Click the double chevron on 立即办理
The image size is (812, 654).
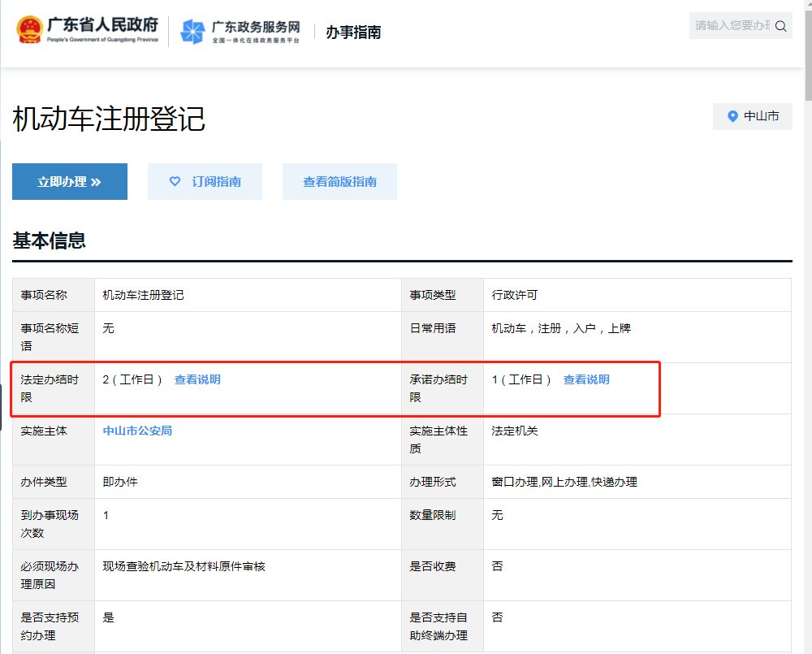[x=96, y=182]
